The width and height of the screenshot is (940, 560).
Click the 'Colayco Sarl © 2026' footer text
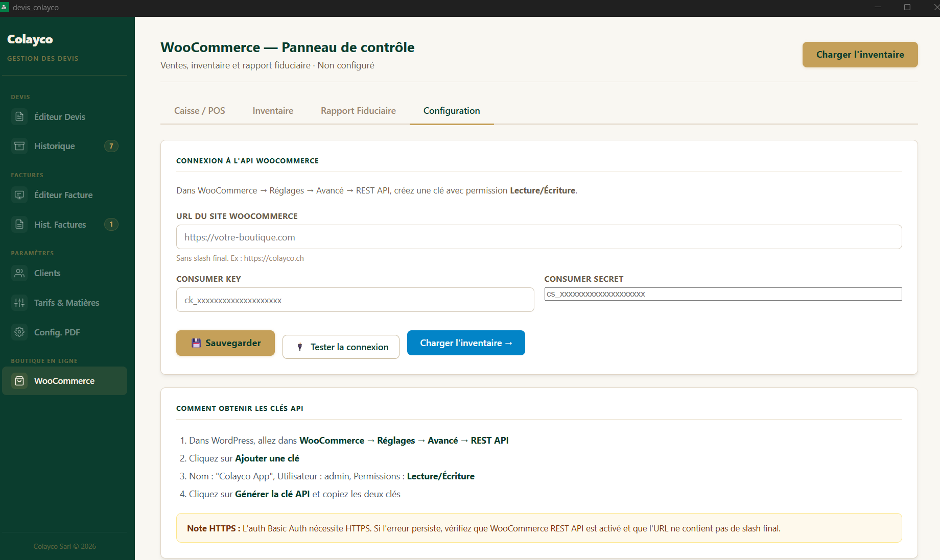click(x=65, y=546)
